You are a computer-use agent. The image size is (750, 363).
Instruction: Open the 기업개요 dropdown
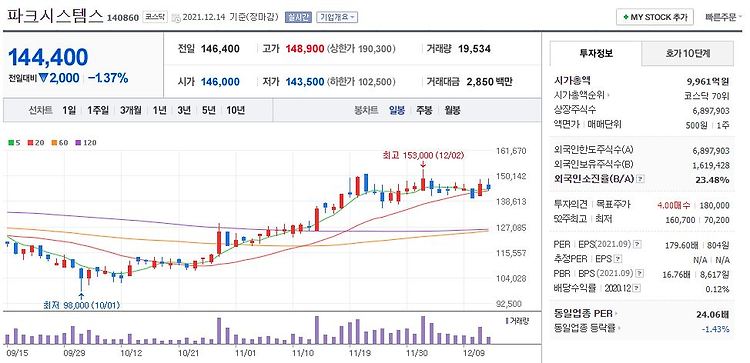tap(337, 18)
